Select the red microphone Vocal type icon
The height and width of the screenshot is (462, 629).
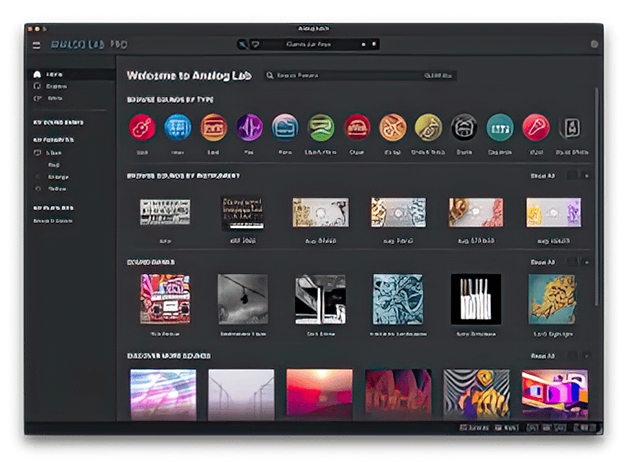pos(536,128)
